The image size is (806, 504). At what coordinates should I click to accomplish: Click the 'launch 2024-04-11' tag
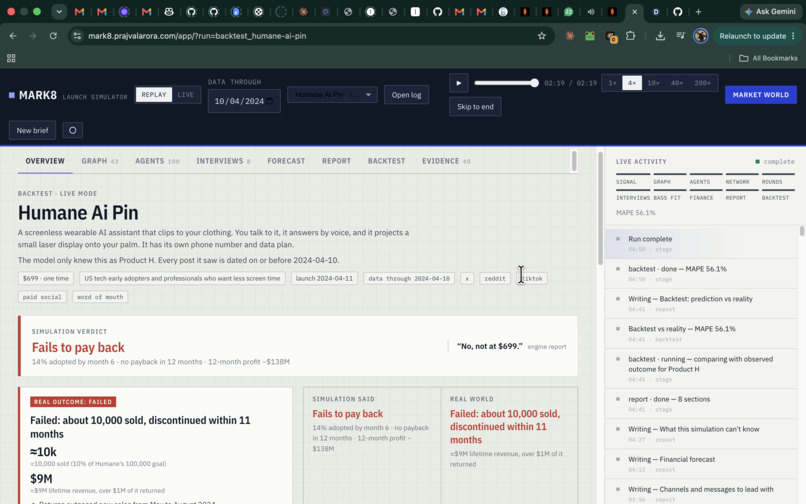324,278
